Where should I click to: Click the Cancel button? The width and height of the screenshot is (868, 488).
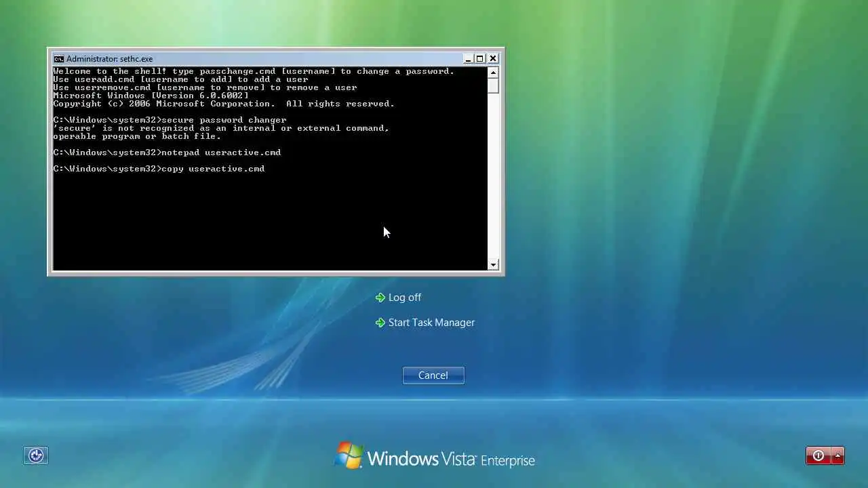(x=433, y=375)
